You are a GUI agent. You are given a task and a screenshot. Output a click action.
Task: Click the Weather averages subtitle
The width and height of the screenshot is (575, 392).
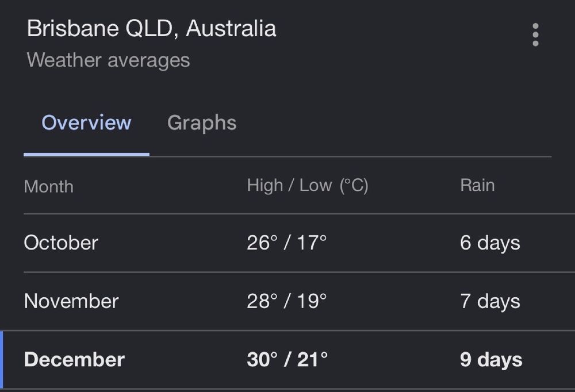[x=107, y=60]
